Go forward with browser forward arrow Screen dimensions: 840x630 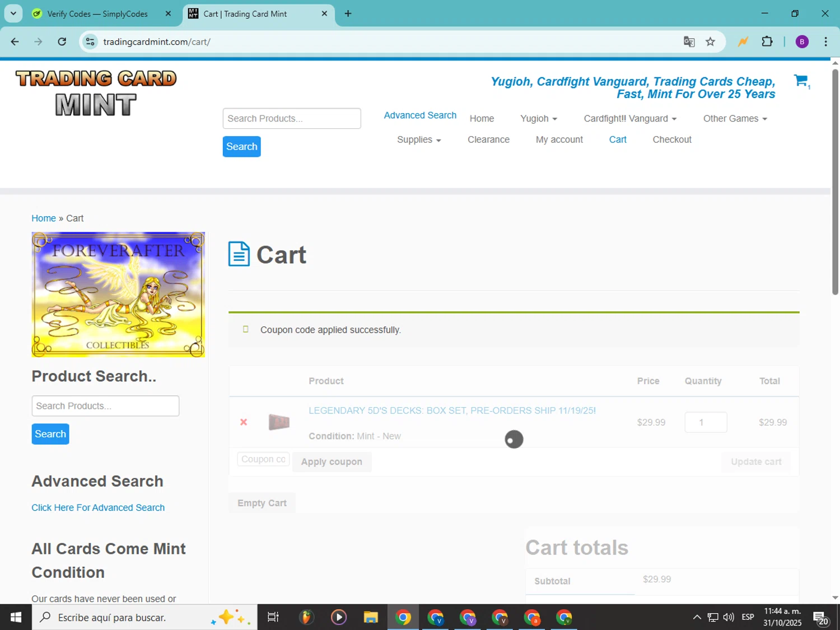click(38, 41)
